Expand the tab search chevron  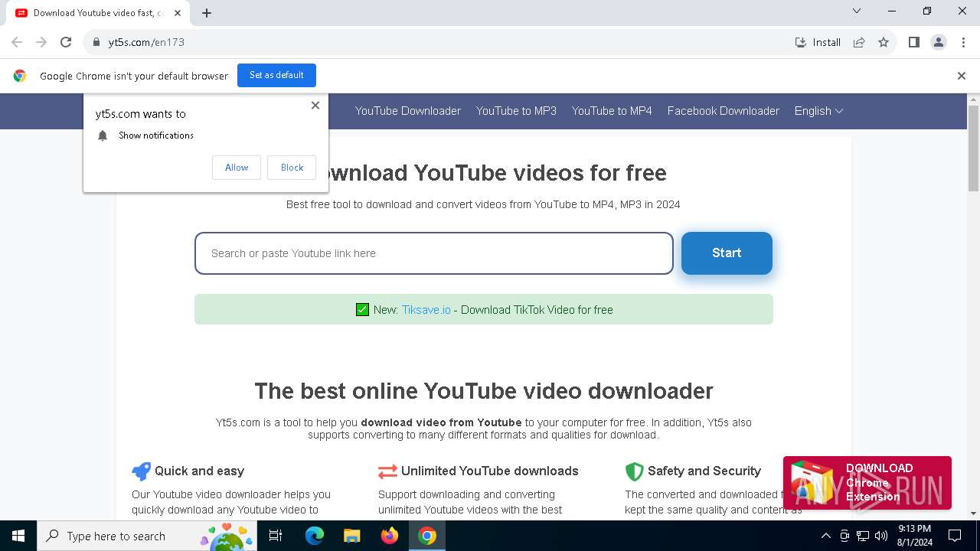(x=857, y=11)
